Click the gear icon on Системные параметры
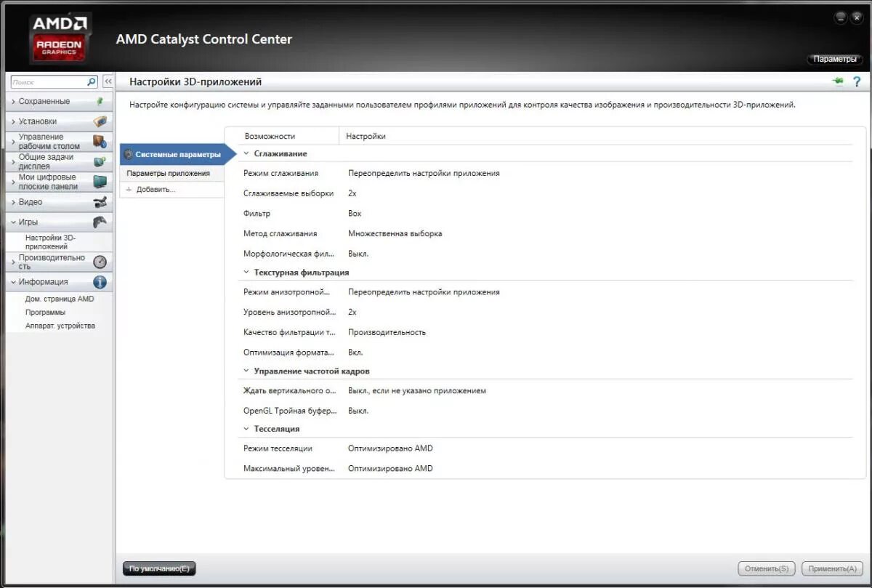This screenshot has height=588, width=872. [129, 154]
